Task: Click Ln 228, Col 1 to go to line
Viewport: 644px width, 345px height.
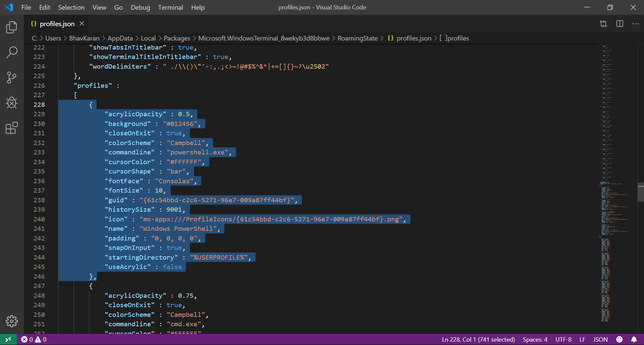Action: pos(478,339)
